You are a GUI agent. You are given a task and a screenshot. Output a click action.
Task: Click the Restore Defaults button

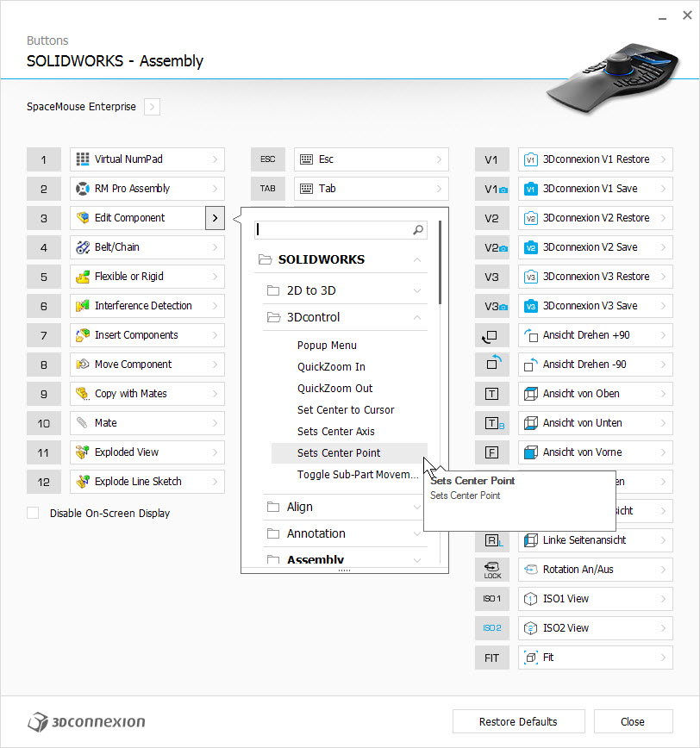(519, 721)
